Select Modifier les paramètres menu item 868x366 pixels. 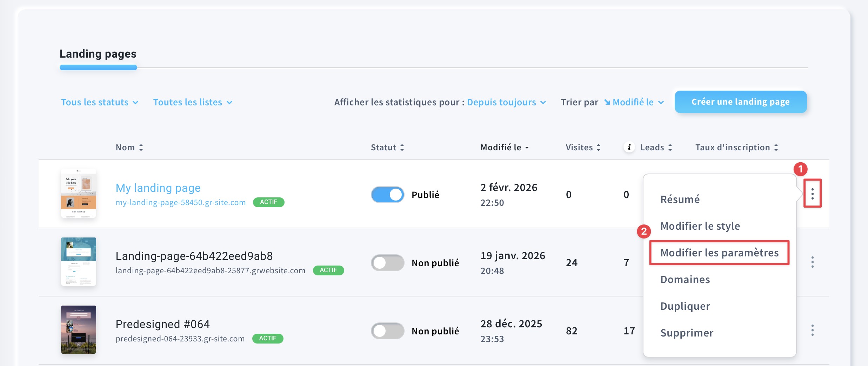click(x=719, y=253)
